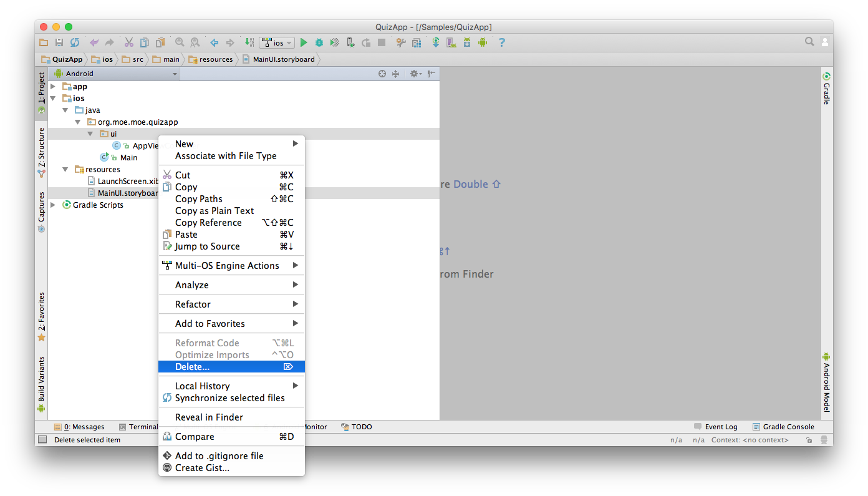This screenshot has width=868, height=496.
Task: Click the Search Everywhere magnifier icon
Action: pyautogui.click(x=809, y=42)
